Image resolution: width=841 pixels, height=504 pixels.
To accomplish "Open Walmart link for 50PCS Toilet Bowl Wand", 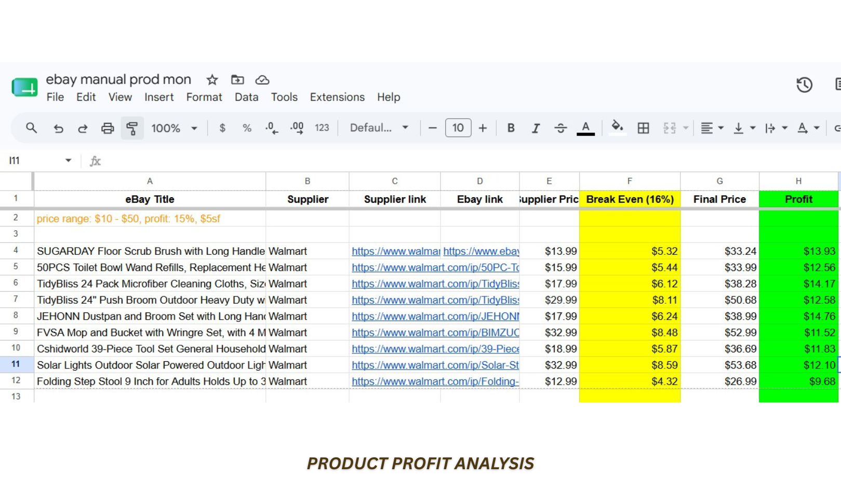I will tap(435, 267).
